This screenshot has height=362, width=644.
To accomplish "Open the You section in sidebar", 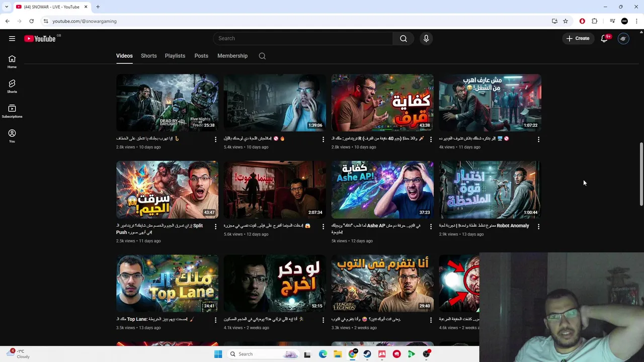I will click(x=12, y=136).
